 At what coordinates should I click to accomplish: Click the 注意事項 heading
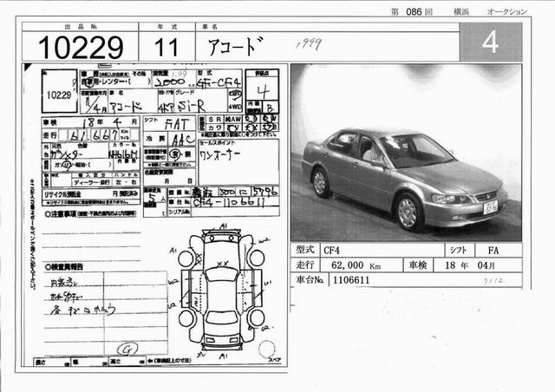[x=61, y=214]
